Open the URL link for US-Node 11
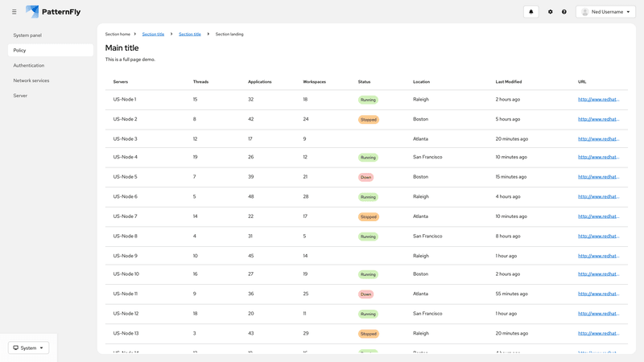Viewport: 644px width, 362px height. coord(598,294)
